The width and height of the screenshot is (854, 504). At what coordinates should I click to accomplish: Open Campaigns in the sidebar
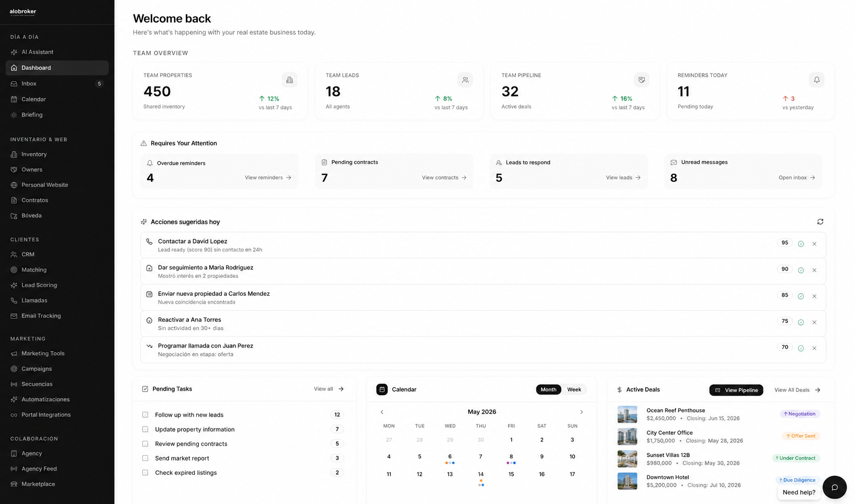pos(57,368)
